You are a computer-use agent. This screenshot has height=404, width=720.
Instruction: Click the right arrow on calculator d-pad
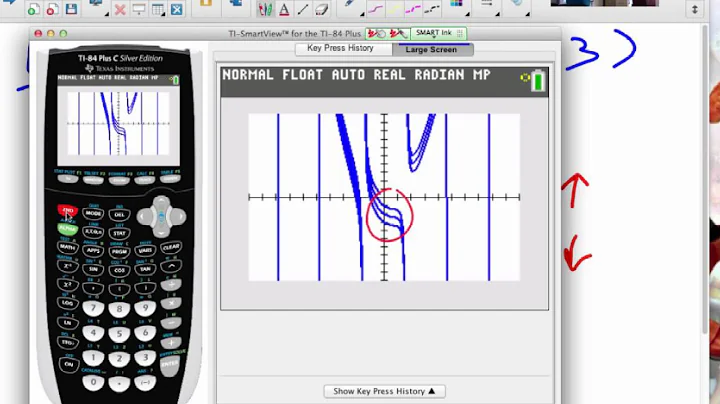tap(179, 216)
